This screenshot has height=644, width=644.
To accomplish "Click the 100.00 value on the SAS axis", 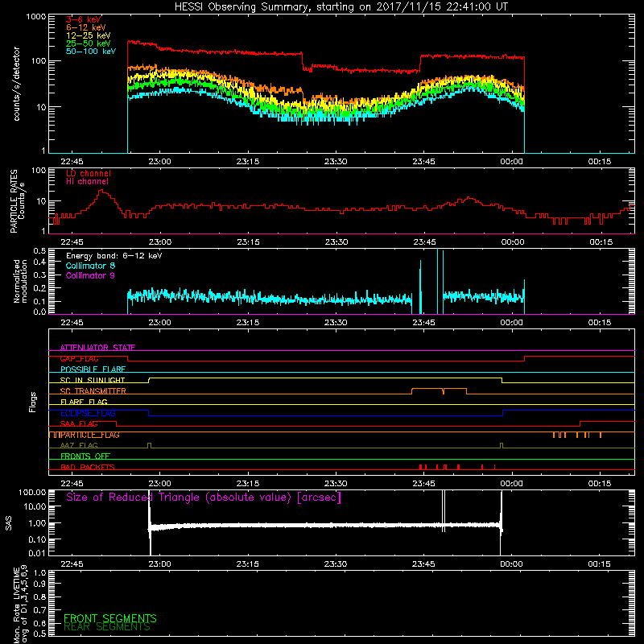I will click(32, 493).
